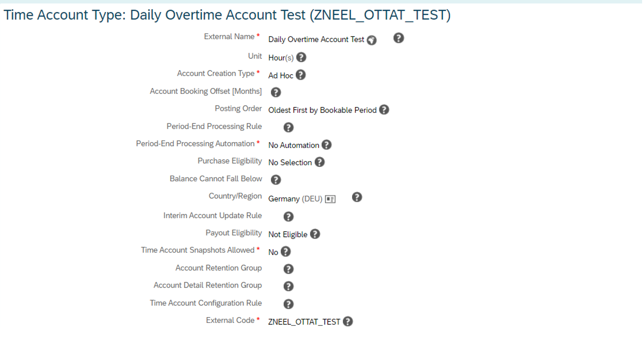Click the translations globe icon beside External Name
644x343 pixels.
click(x=372, y=40)
